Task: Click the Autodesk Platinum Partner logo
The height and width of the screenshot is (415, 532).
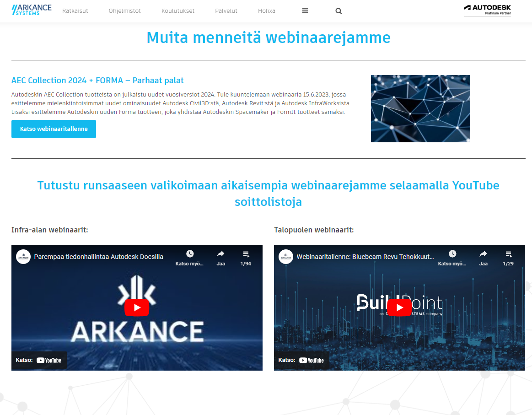Action: [487, 10]
